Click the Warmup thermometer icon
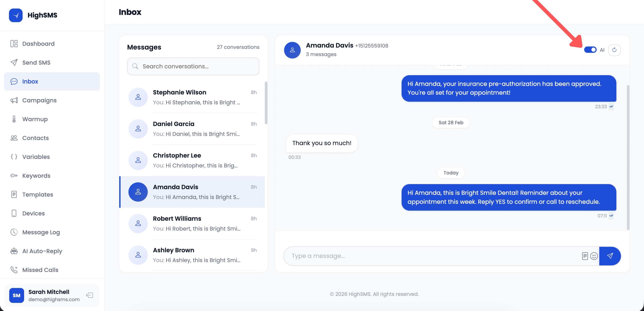Viewport: 644px width, 311px height. coord(14,119)
